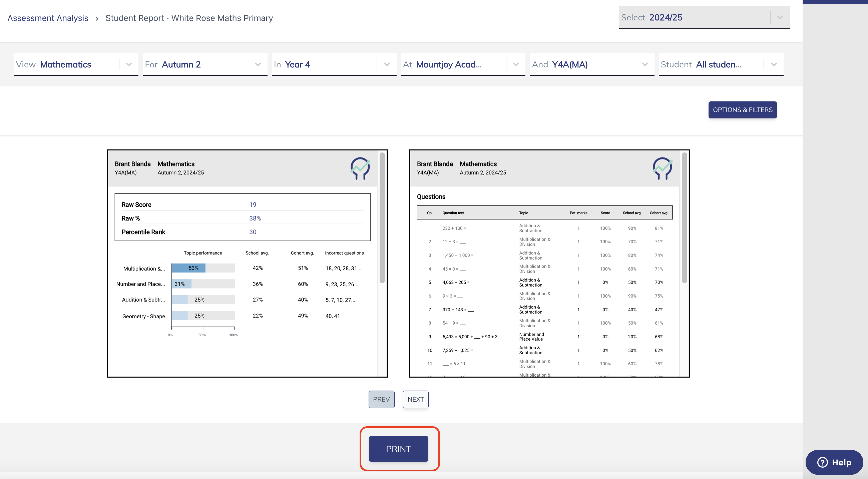Click the Raw % value 38%
868x479 pixels.
click(255, 218)
